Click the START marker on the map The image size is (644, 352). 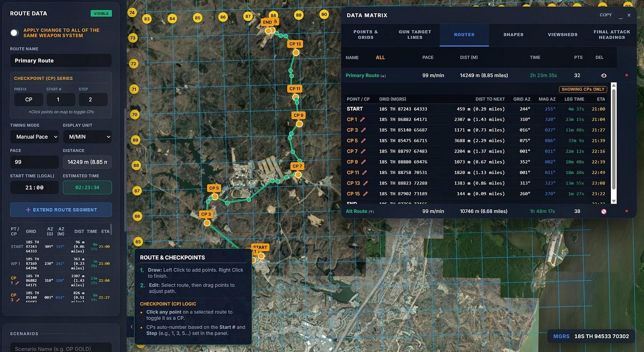tap(261, 256)
